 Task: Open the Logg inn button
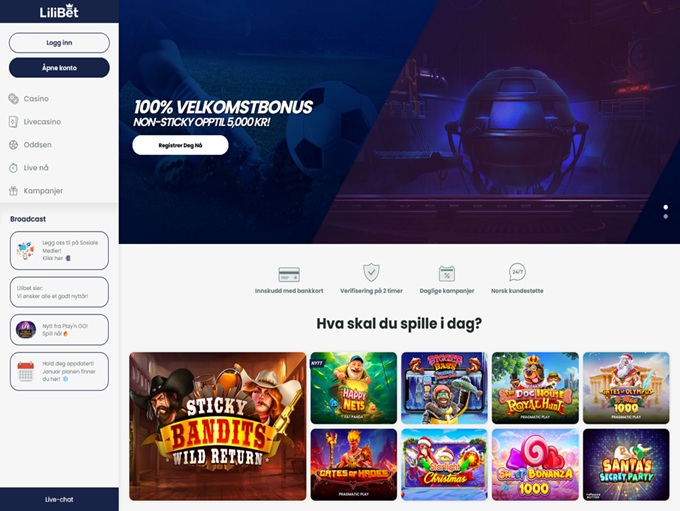click(x=59, y=43)
